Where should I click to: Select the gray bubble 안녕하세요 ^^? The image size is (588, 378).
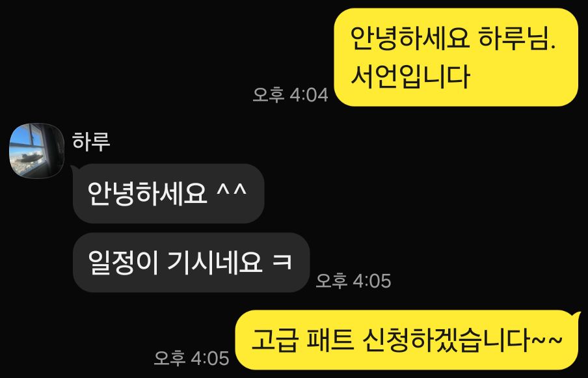[x=168, y=193]
